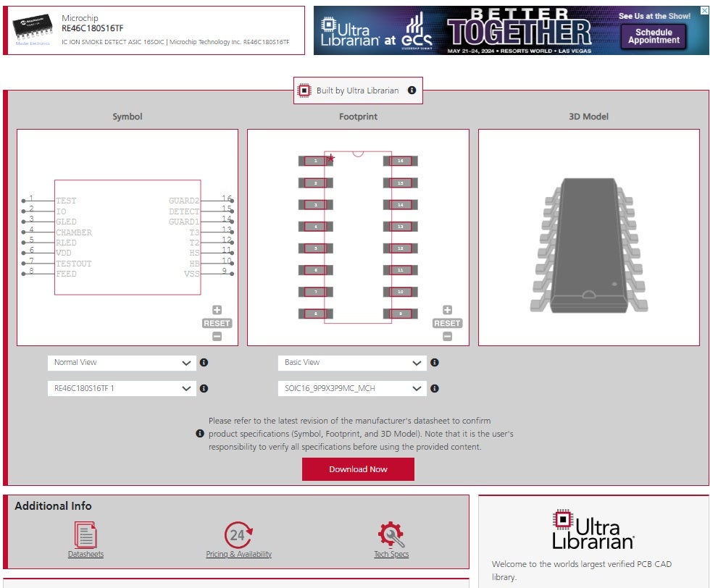Open the Normal View dropdown
The image size is (710, 588).
click(122, 363)
